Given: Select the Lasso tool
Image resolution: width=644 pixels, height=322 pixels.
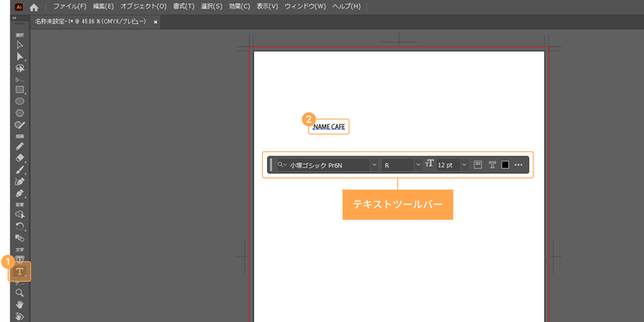Looking at the screenshot, I should (20, 68).
